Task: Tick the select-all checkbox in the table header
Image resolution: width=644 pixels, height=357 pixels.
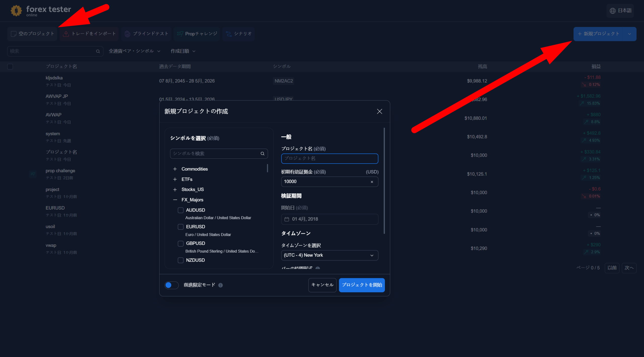Action: [x=10, y=66]
